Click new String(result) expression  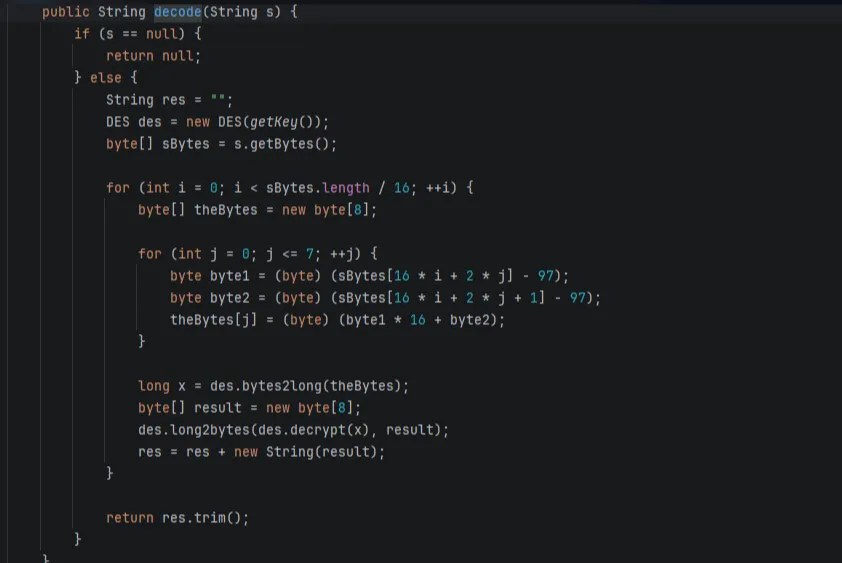pyautogui.click(x=309, y=452)
